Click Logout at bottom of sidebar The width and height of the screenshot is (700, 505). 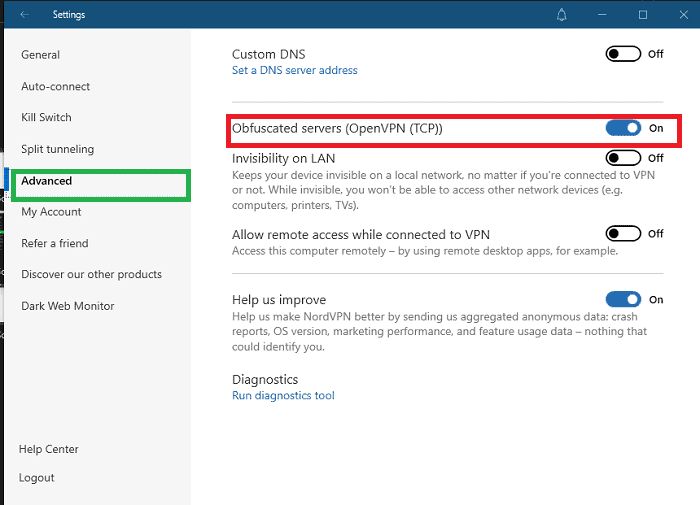click(x=37, y=478)
